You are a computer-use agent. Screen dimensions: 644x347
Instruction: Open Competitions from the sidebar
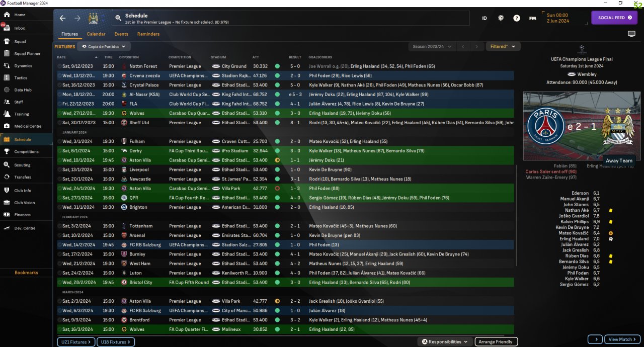(26, 152)
